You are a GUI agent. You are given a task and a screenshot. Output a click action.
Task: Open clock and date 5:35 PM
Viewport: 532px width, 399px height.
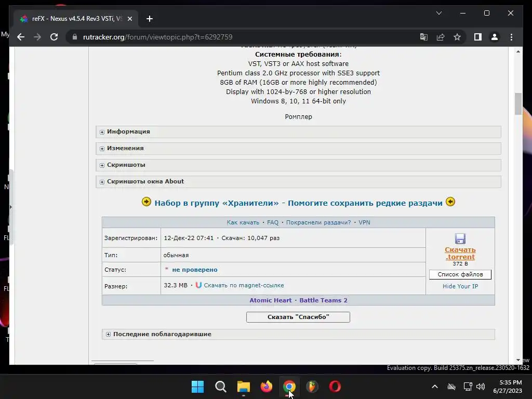tap(507, 387)
